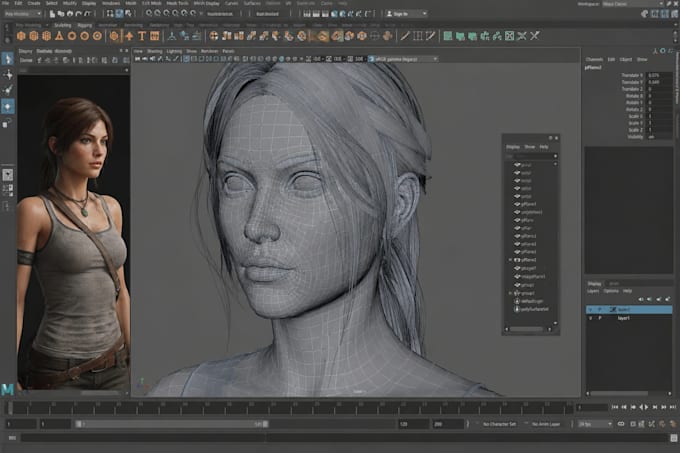Click the first viewport panel toolbar icon
This screenshot has height=453, width=680.
137,59
